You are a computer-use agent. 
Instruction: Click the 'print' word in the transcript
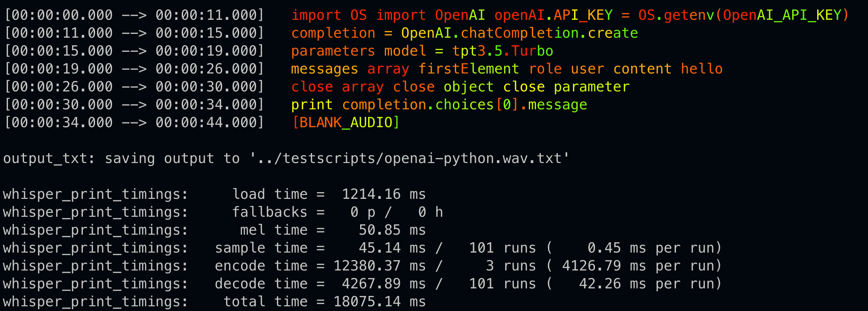tap(312, 105)
